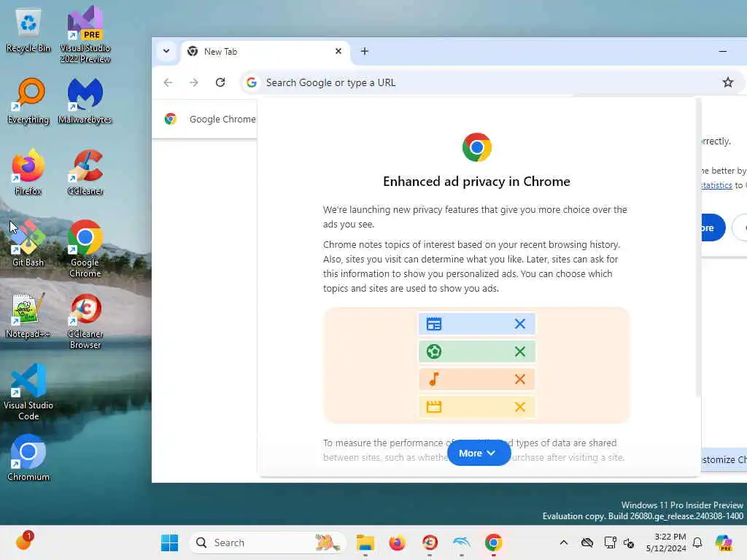Viewport: 747px width, 560px height.
Task: Open CCleaner Browser from the taskbar
Action: coord(430,542)
